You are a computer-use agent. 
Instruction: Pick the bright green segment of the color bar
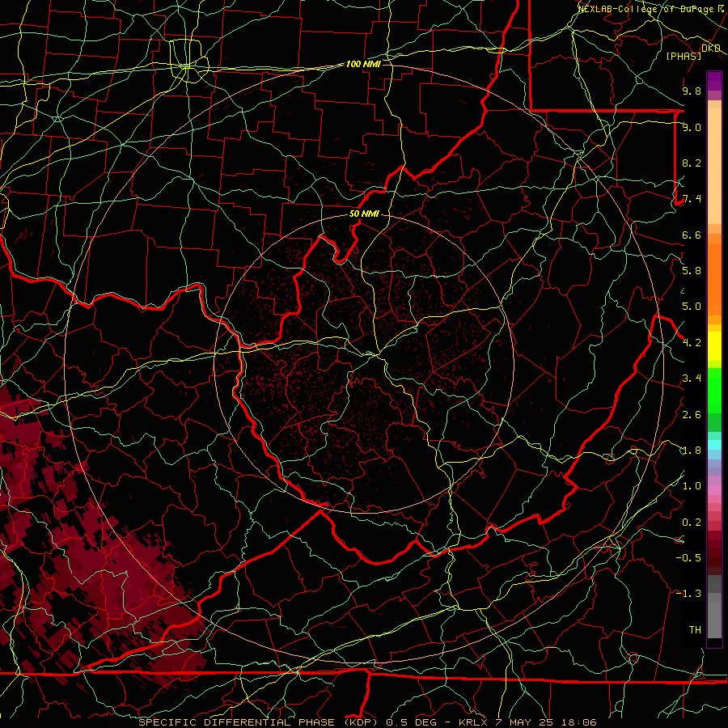714,390
